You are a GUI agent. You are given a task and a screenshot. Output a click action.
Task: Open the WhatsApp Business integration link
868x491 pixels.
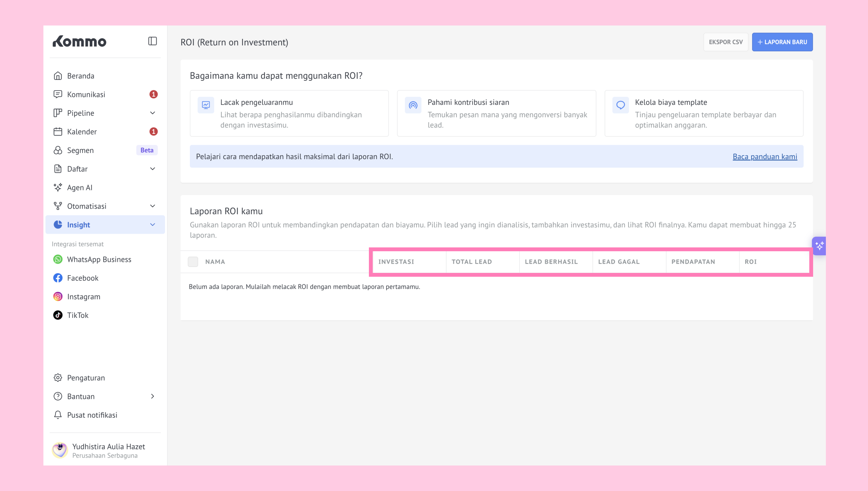pos(105,259)
